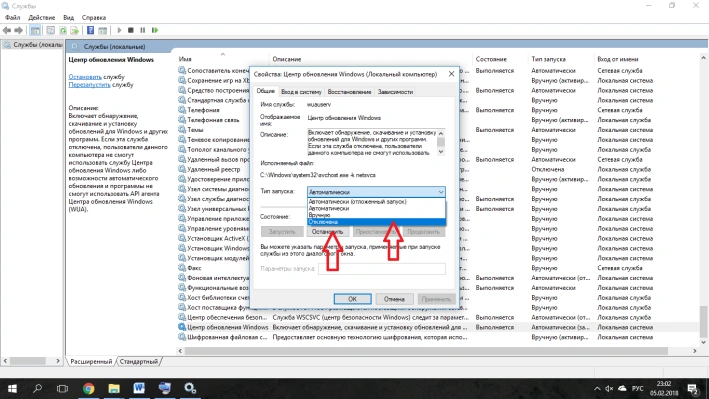
Task: Select the Факс service row
Action: [194, 268]
